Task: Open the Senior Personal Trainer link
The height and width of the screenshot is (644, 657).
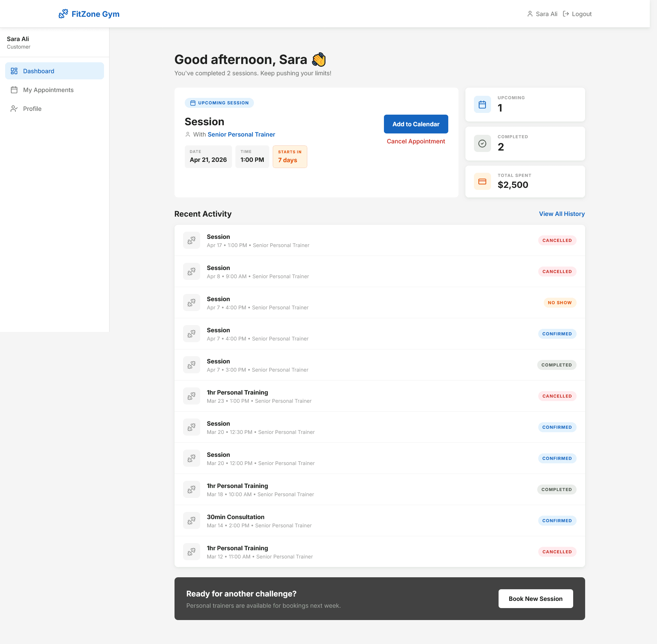Action: pyautogui.click(x=241, y=134)
